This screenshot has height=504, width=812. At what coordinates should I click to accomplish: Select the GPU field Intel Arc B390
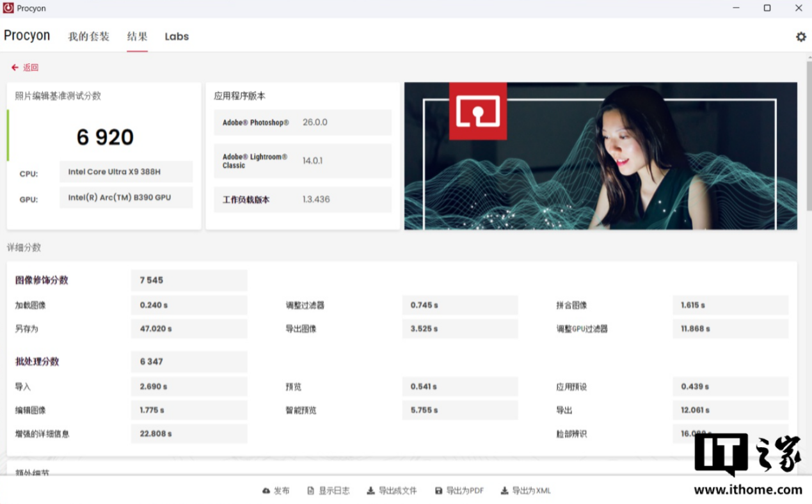[126, 198]
